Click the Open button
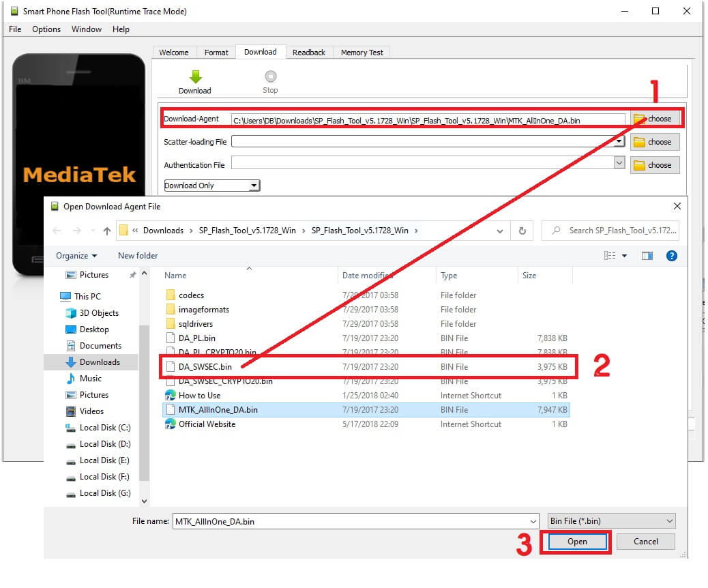Screen dimensions: 708x588 576,541
